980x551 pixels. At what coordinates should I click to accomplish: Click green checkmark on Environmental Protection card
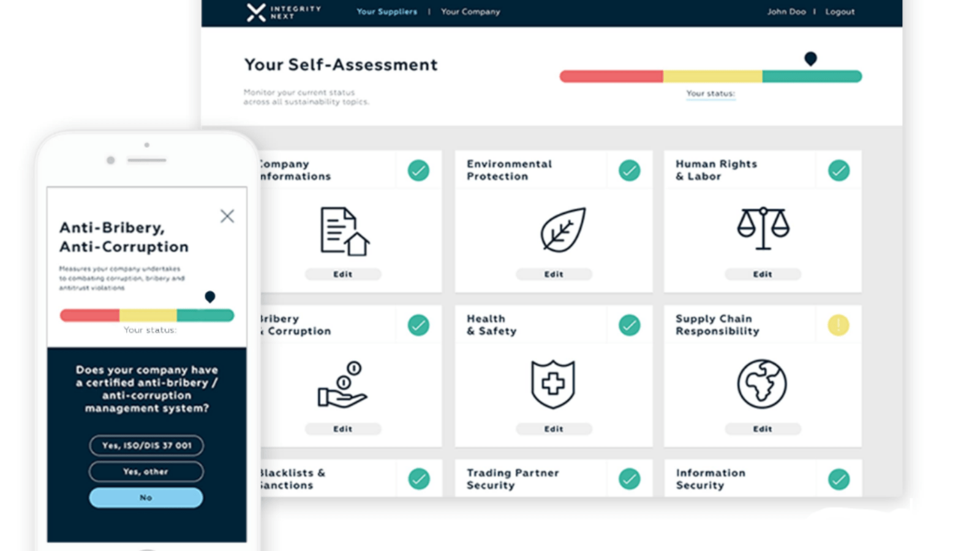click(x=630, y=170)
